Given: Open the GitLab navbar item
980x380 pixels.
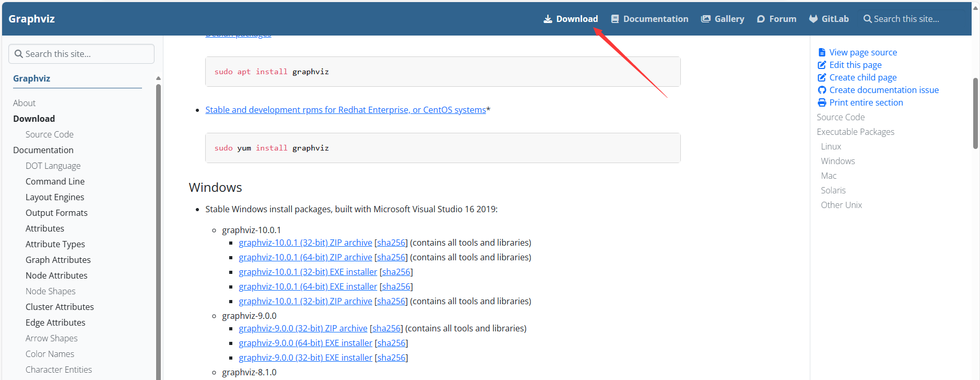Looking at the screenshot, I should coord(829,19).
